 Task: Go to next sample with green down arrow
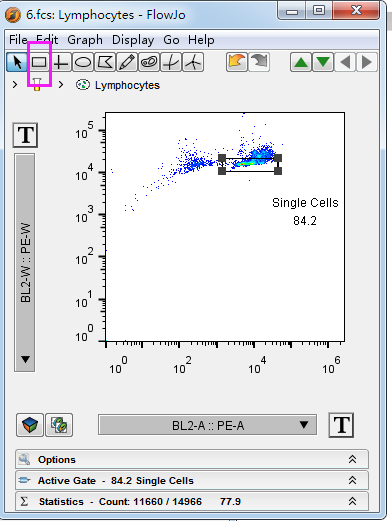[x=323, y=62]
